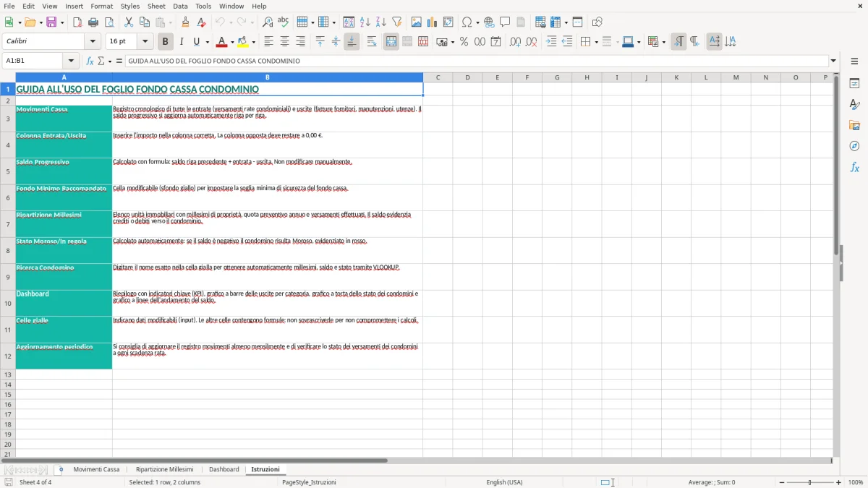Open the Tools menu

(203, 6)
